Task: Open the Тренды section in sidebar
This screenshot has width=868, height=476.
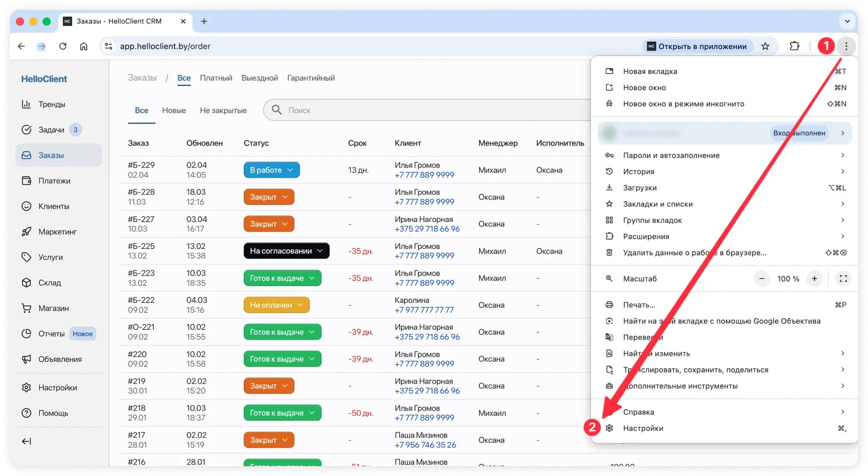Action: coord(51,104)
